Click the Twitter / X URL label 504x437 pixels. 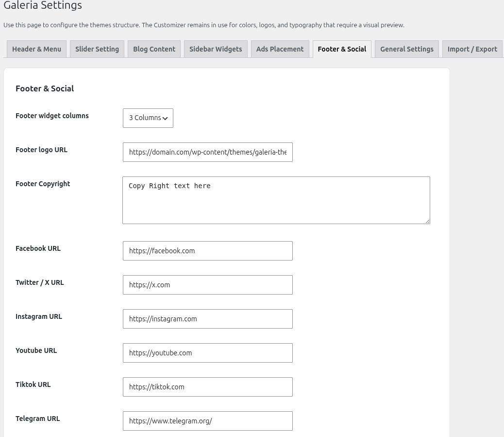pos(40,282)
